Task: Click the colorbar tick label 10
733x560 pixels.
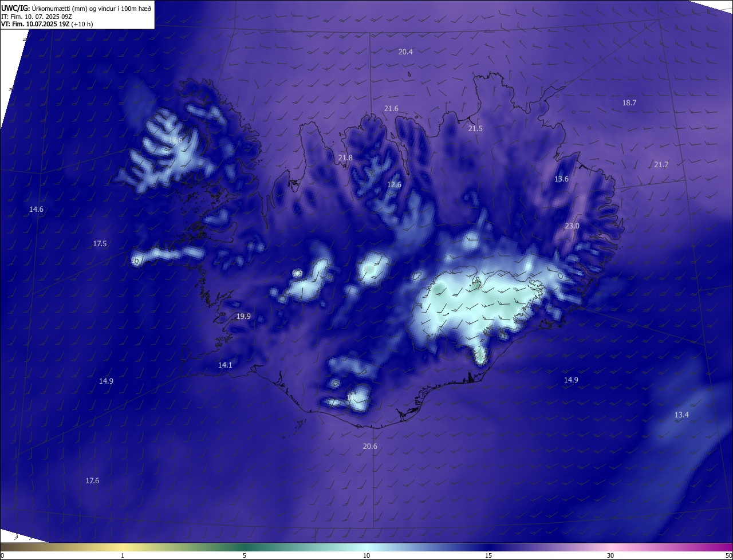Action: (x=366, y=556)
